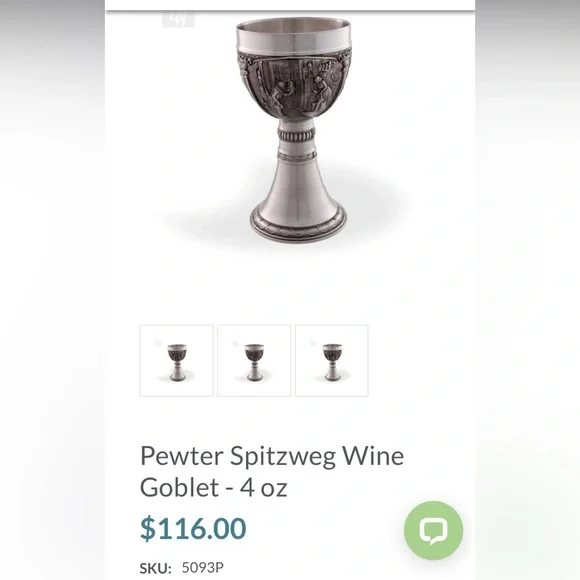The width and height of the screenshot is (580, 580).
Task: Click the beaded stem ring of the goblet
Action: pos(297,135)
